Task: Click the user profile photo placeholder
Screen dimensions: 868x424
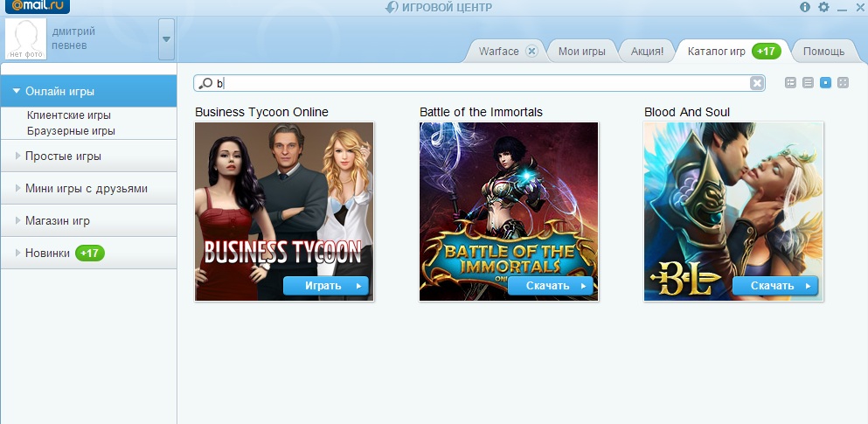Action: pos(26,38)
